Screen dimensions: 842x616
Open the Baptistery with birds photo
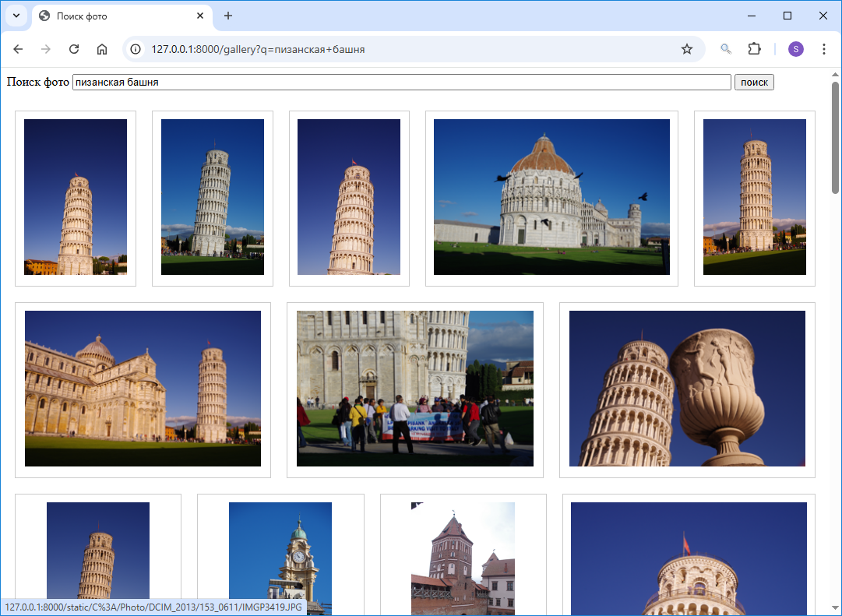(x=551, y=197)
